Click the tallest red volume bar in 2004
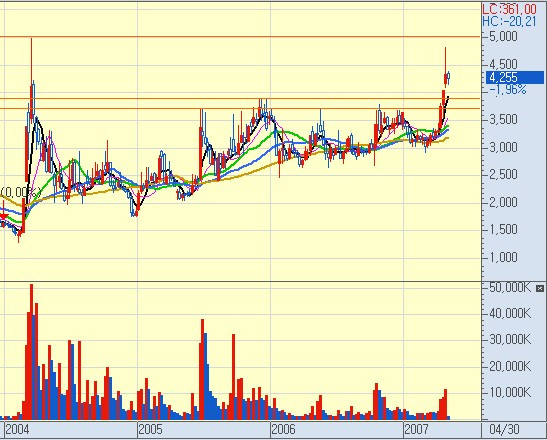 [x=31, y=352]
